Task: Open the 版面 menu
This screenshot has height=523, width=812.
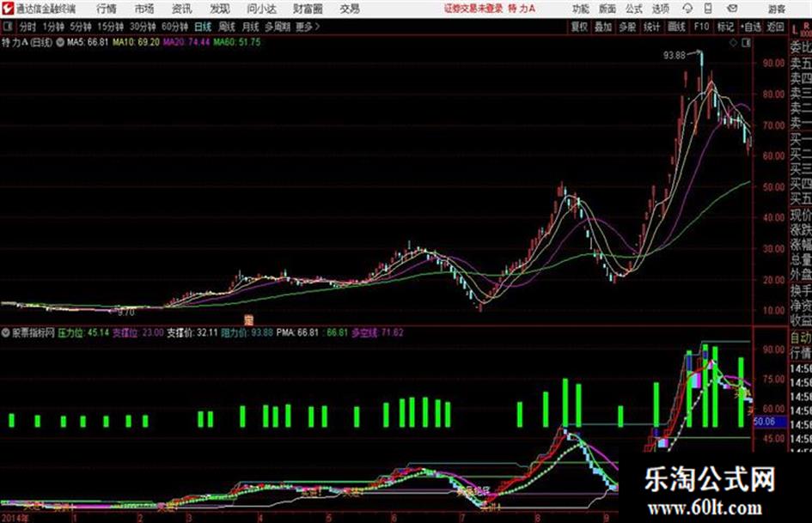Action: (607, 9)
